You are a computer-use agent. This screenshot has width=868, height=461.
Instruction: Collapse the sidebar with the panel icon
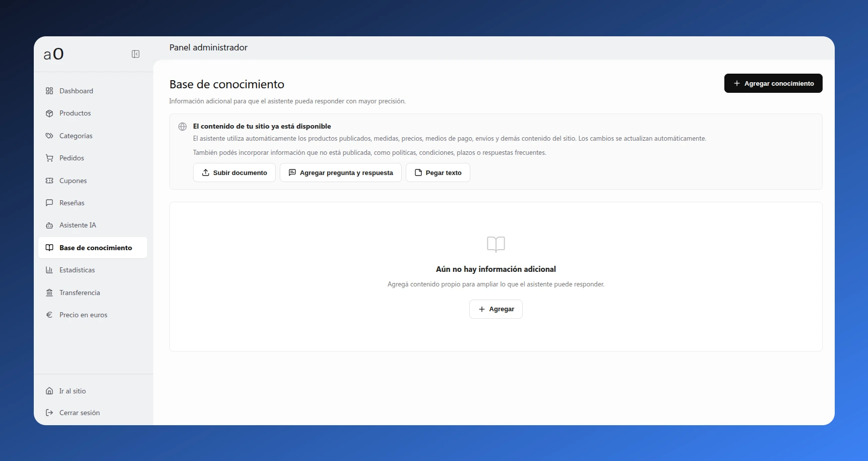coord(136,54)
